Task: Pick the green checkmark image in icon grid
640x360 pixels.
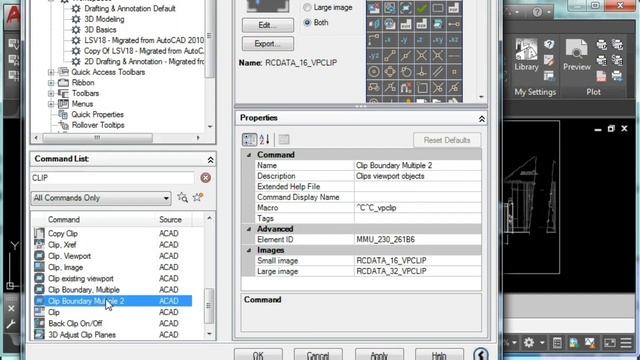Action: pyautogui.click(x=422, y=8)
